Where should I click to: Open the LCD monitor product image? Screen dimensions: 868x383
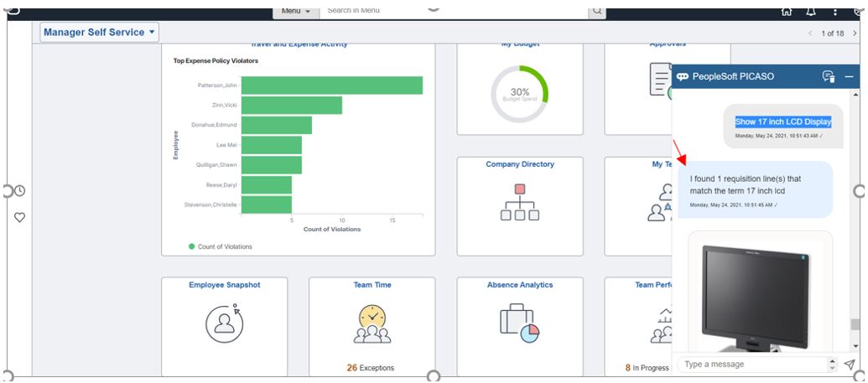pyautogui.click(x=756, y=298)
